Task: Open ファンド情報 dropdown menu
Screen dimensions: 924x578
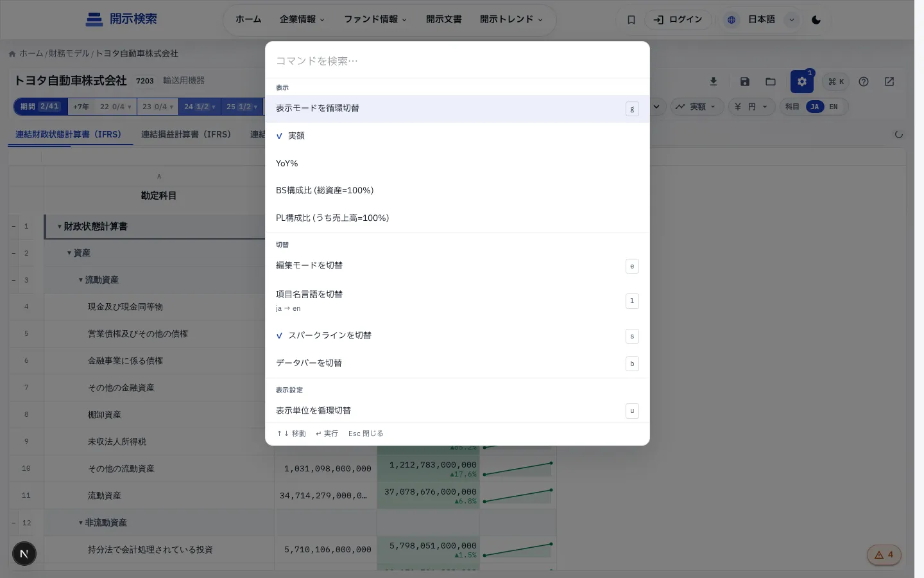Action: tap(375, 19)
